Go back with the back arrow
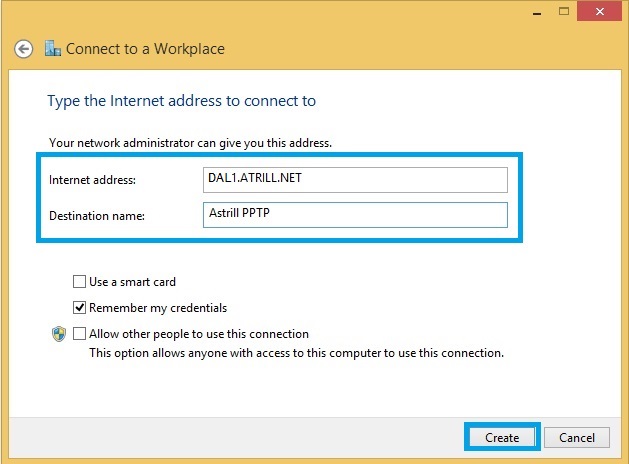 23,49
